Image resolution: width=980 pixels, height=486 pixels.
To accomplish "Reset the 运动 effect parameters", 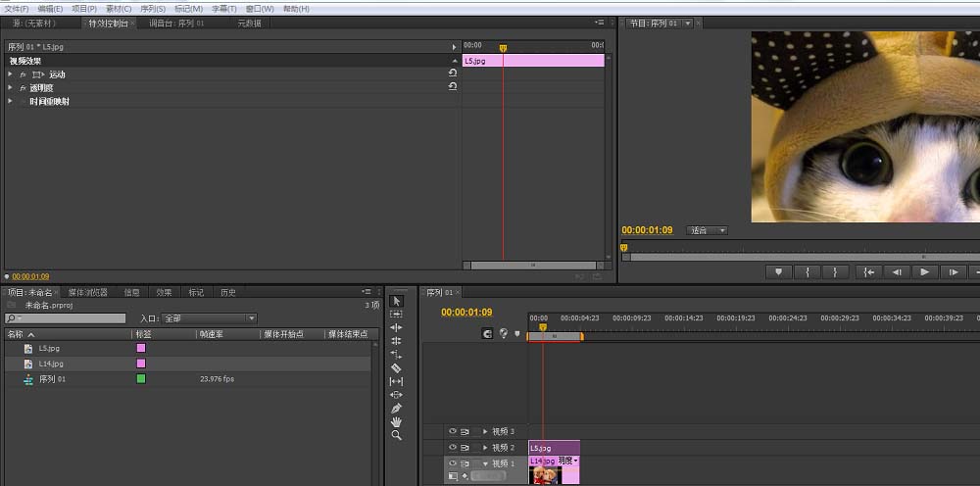I will click(x=453, y=73).
